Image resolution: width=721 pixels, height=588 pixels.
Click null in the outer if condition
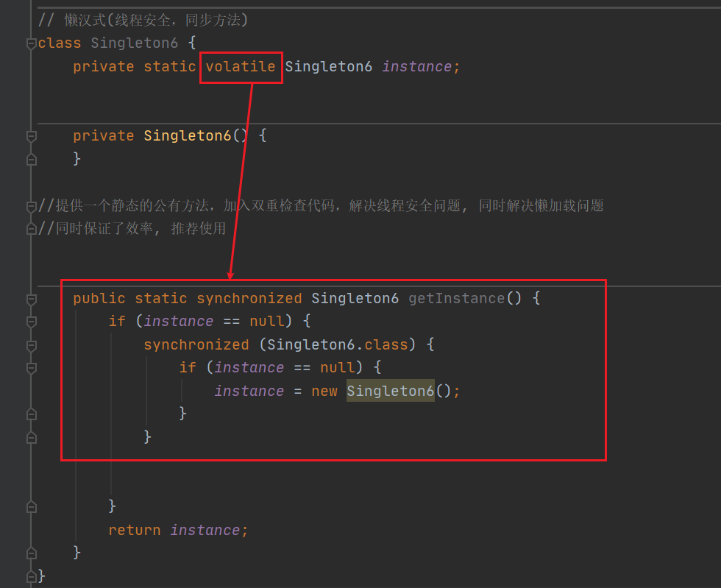coord(266,321)
